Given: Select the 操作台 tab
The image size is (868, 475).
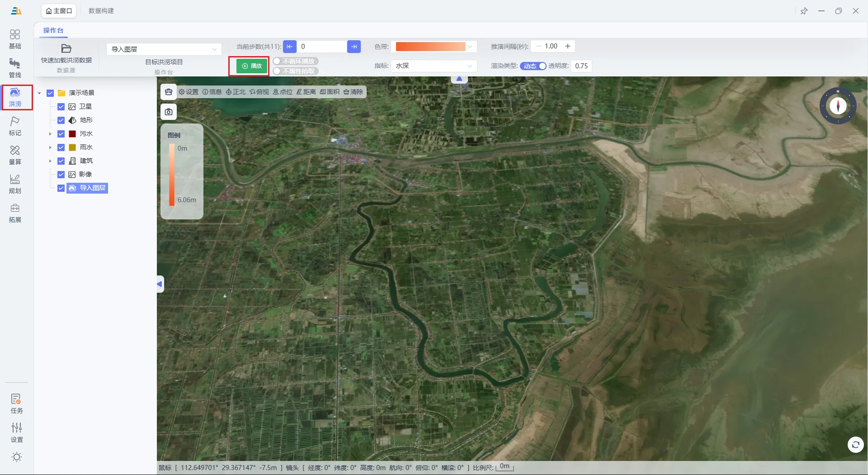Looking at the screenshot, I should [53, 31].
